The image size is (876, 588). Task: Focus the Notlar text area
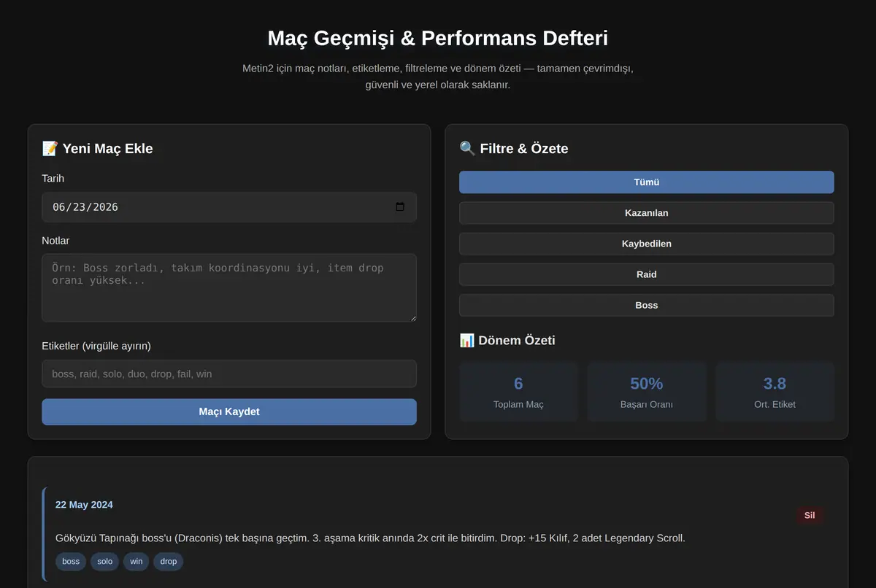(x=229, y=287)
